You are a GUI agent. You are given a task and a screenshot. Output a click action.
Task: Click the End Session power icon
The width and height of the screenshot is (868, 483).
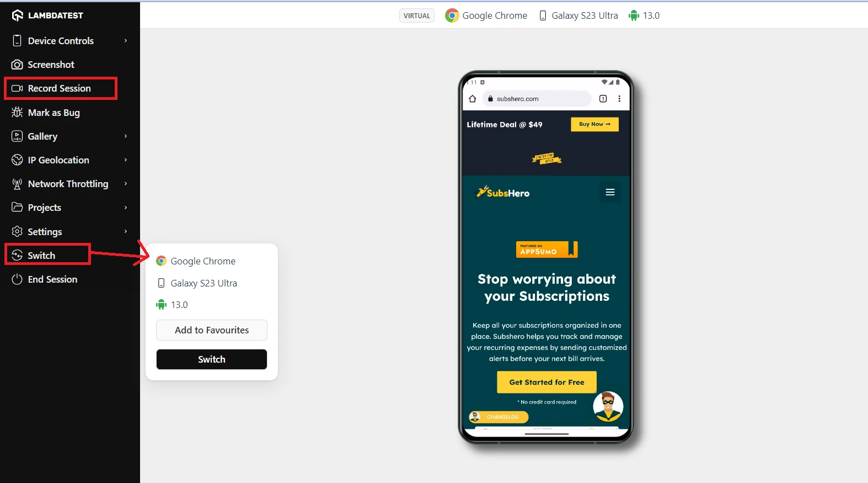17,279
